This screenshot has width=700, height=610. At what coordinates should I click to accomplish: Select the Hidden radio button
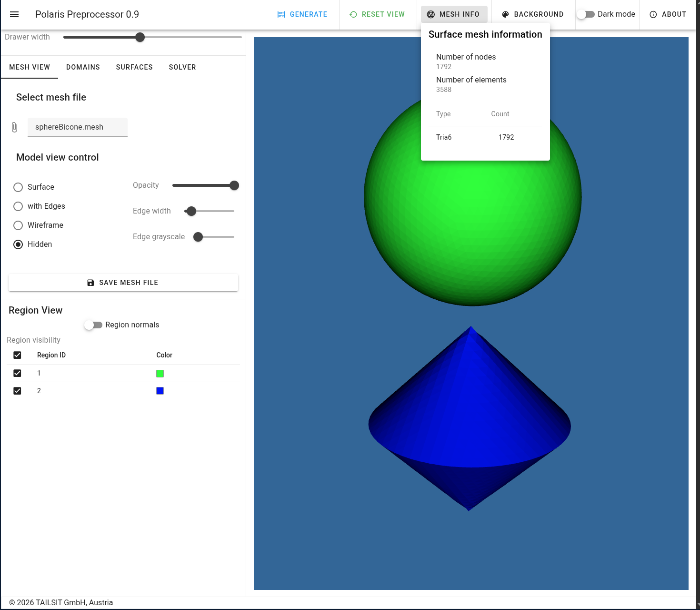pos(18,244)
